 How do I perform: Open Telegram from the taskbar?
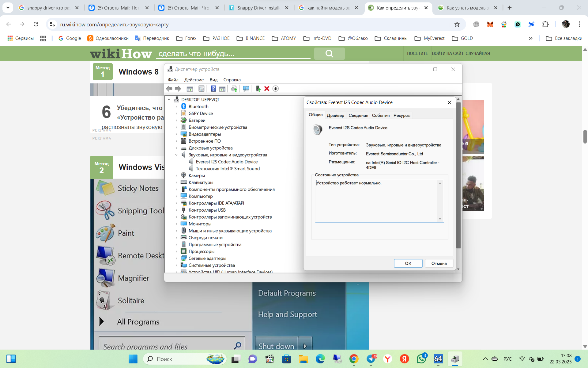click(371, 359)
